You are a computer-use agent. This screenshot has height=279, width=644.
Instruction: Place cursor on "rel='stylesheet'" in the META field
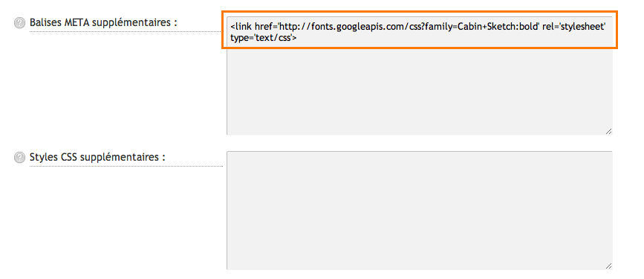point(574,28)
